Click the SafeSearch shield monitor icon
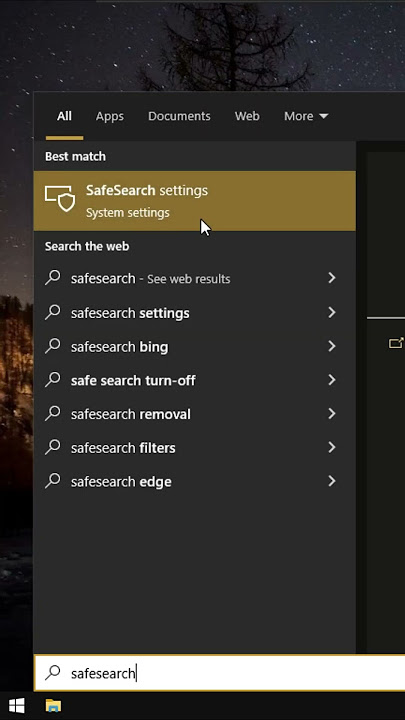 (x=60, y=198)
